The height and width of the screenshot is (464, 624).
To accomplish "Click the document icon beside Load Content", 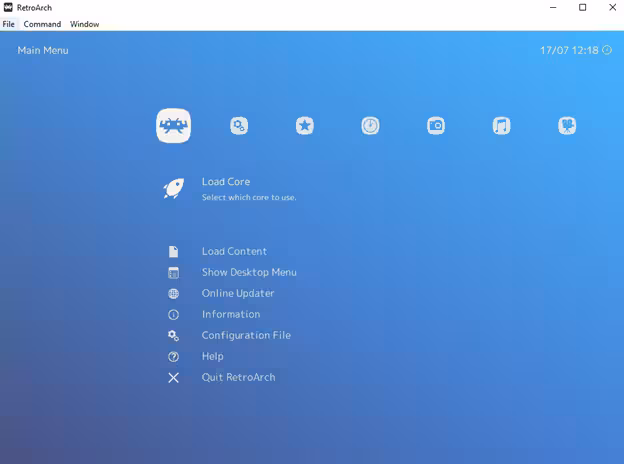I will coord(174,251).
